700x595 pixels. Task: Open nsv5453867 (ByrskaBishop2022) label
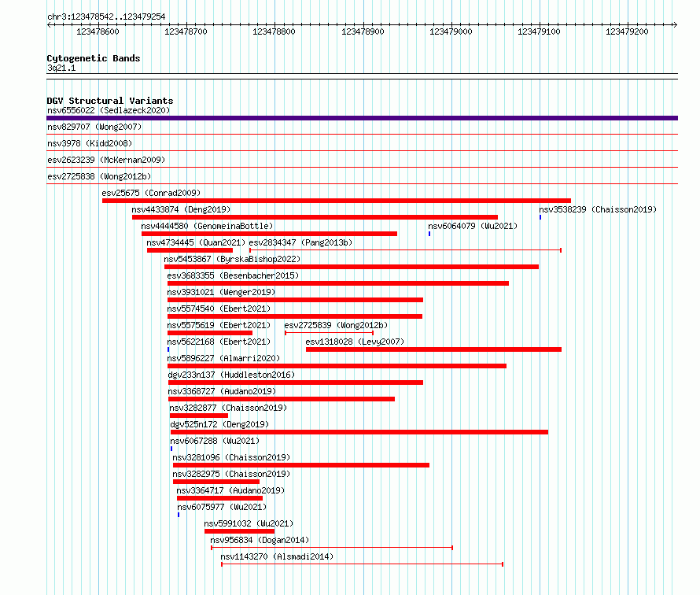tap(232, 259)
